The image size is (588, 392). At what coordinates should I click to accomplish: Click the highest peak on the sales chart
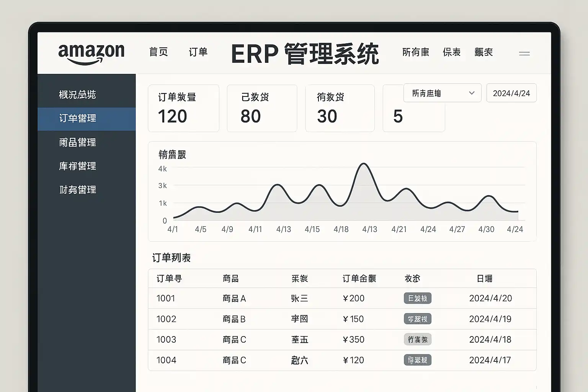[363, 164]
